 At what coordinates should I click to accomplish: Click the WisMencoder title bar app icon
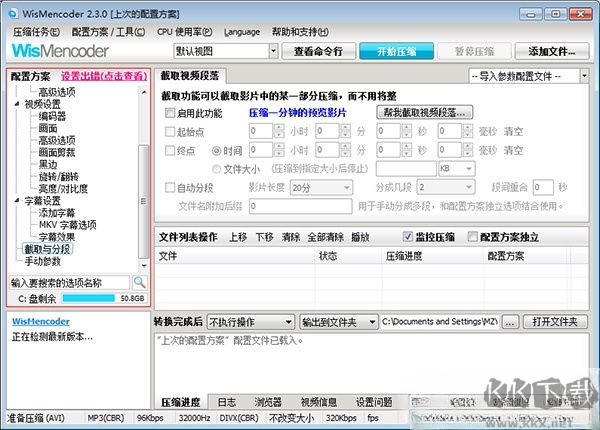point(13,14)
